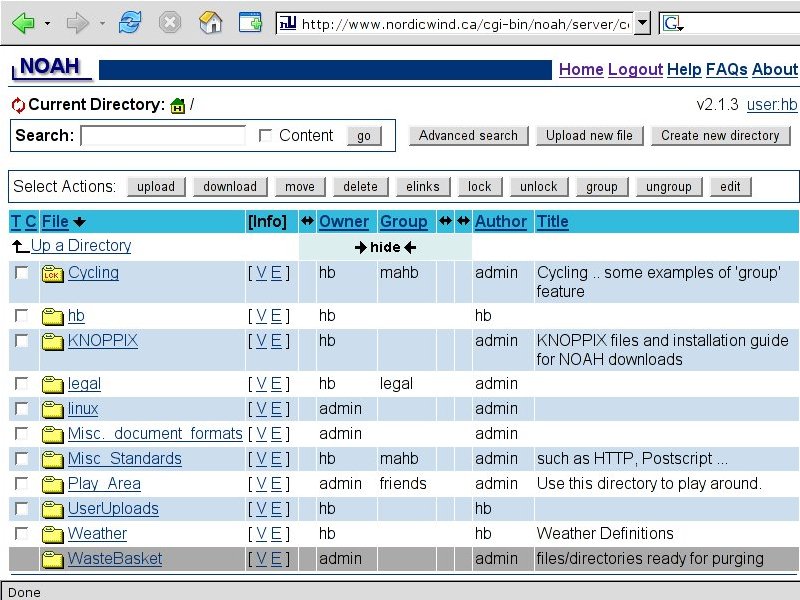Click the red refresh icon near Current Directory
800x600 pixels.
18,105
